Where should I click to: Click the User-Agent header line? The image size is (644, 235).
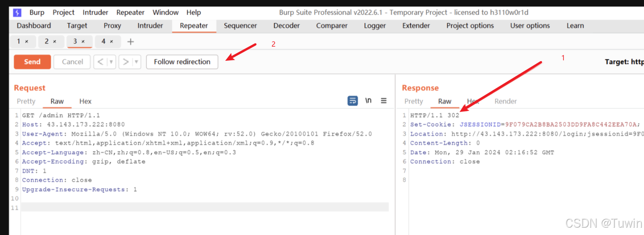tap(197, 134)
